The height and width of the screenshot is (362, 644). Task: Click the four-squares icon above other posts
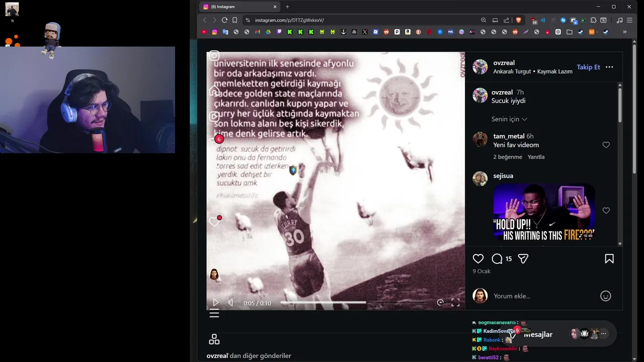214,339
